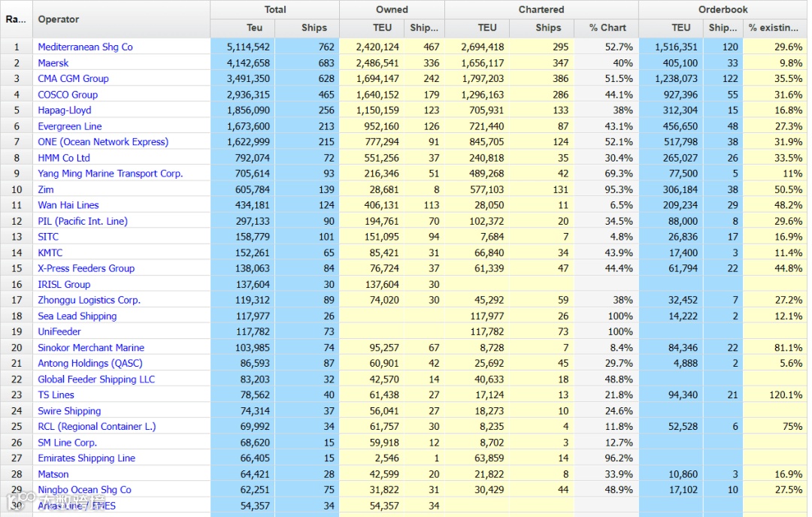Select orderbook percentage 81.1% for Sinokor

788,347
